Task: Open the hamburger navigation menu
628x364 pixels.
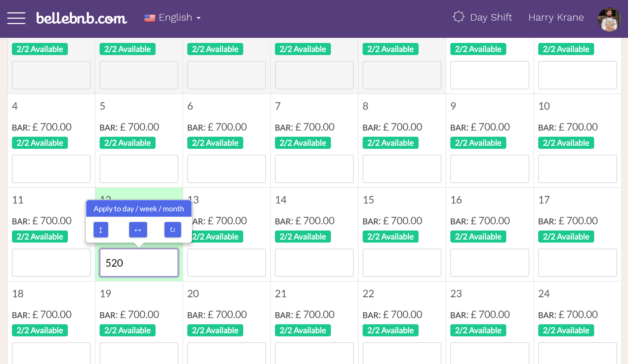Action: click(16, 18)
